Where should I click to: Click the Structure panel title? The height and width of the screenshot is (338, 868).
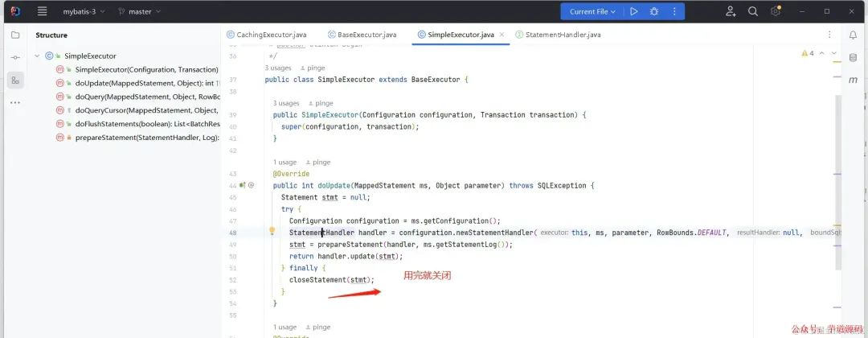click(51, 35)
